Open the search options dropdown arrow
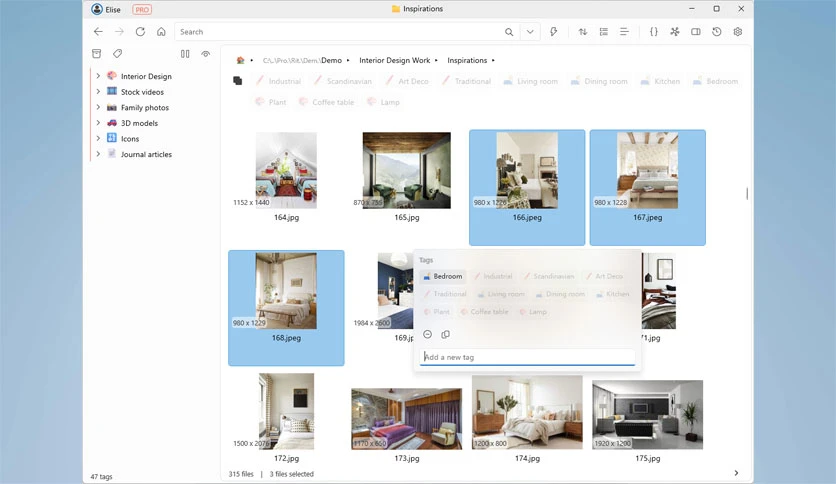Image resolution: width=836 pixels, height=484 pixels. point(530,32)
